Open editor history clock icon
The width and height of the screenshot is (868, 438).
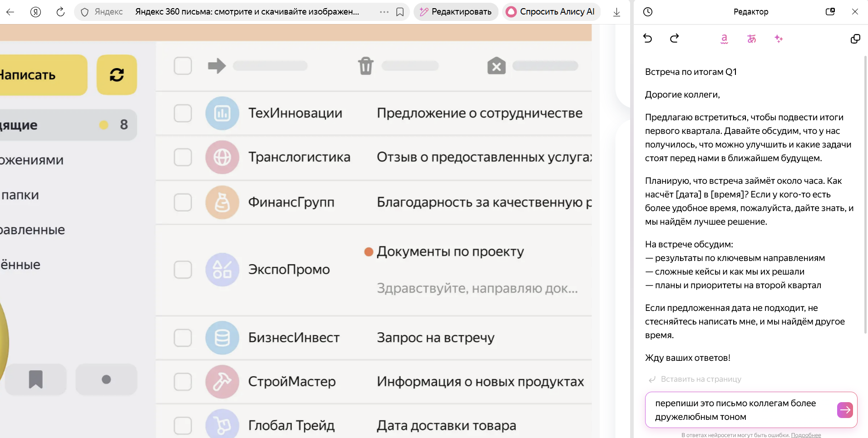(648, 12)
